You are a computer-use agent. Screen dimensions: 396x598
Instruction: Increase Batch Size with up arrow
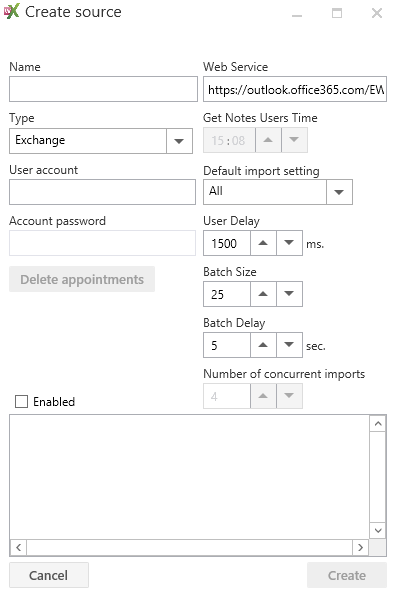(263, 294)
